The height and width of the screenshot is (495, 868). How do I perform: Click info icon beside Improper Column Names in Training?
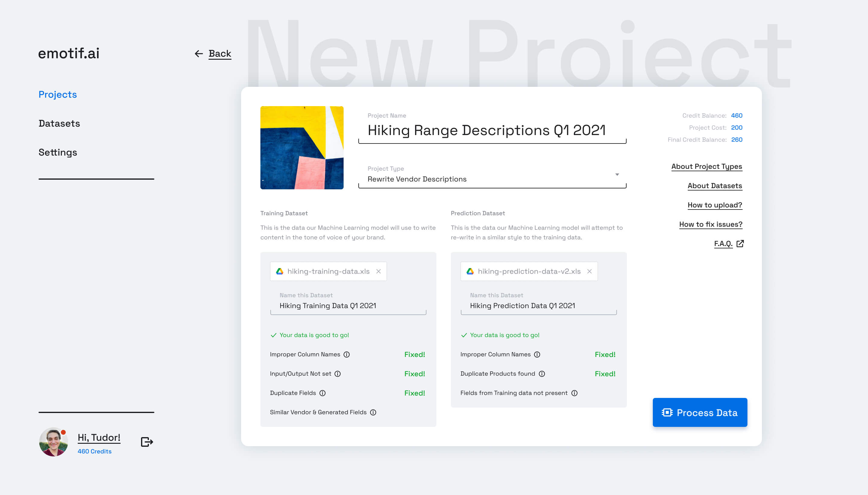coord(347,354)
